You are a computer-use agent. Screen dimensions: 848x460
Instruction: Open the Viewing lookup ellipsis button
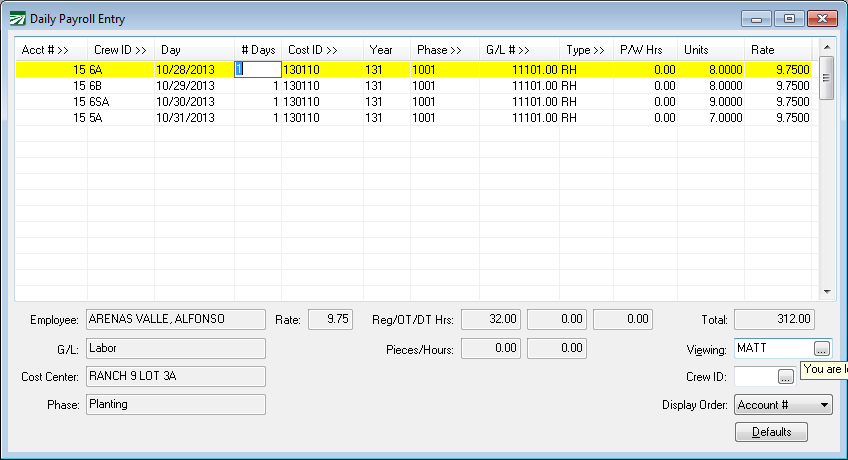pos(821,348)
